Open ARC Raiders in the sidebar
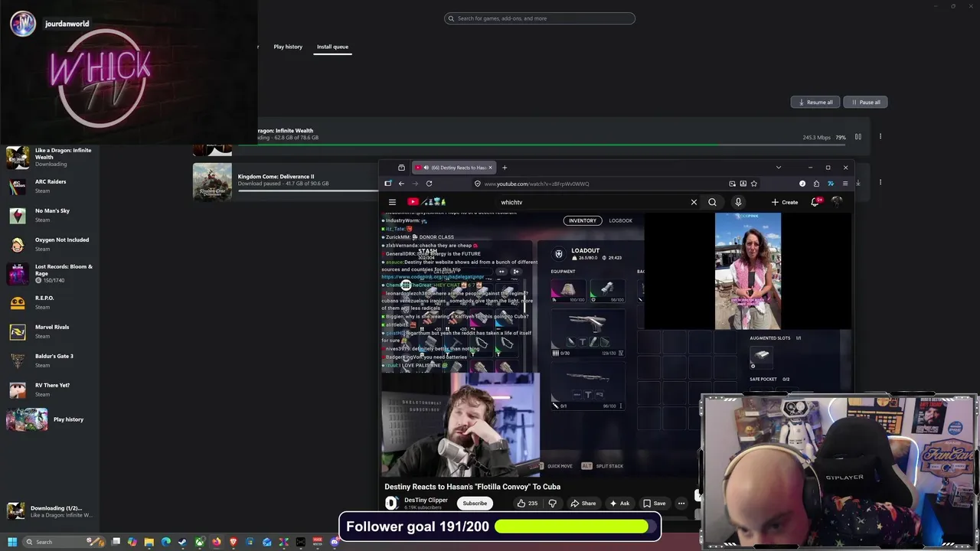 50,186
